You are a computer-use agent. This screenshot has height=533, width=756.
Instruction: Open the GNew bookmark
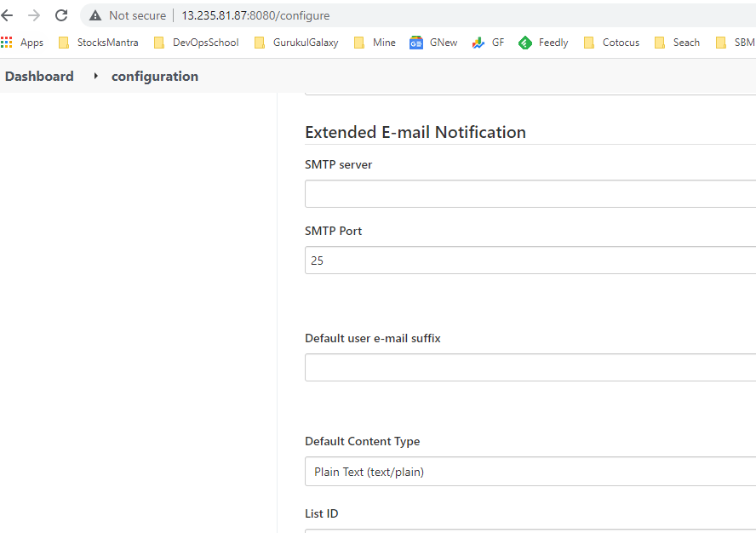click(x=434, y=43)
